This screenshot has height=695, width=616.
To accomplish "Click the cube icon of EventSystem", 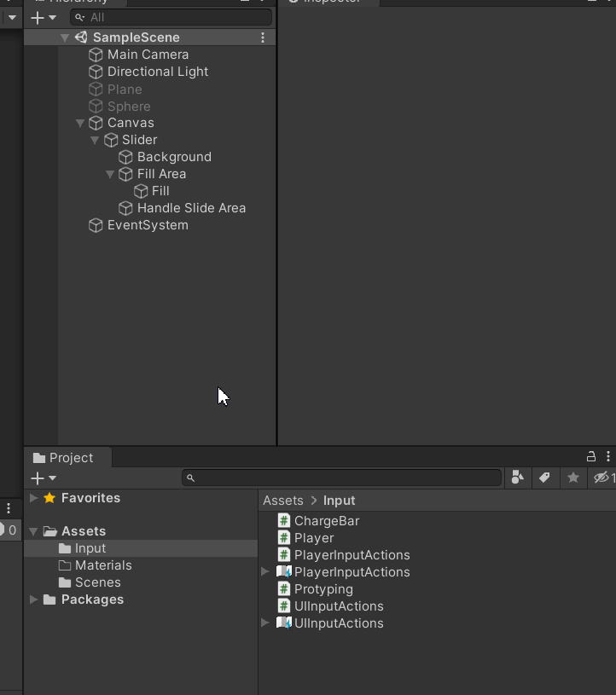I will point(96,226).
